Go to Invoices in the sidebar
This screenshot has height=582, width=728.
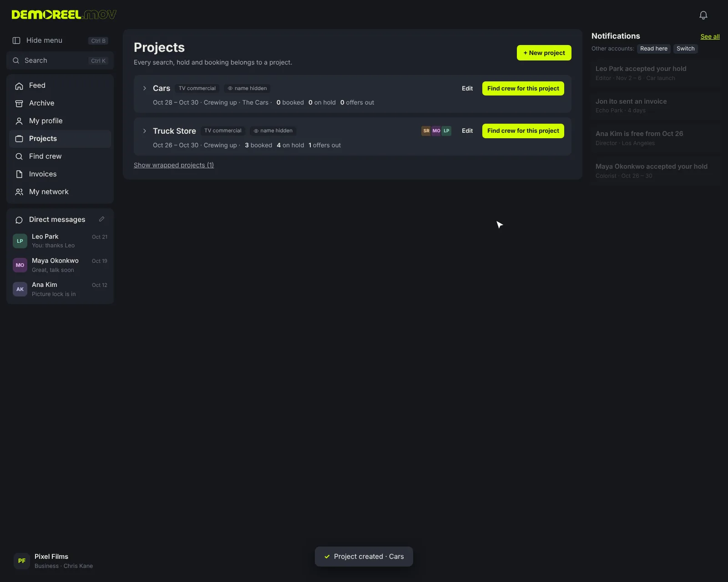(x=60, y=174)
